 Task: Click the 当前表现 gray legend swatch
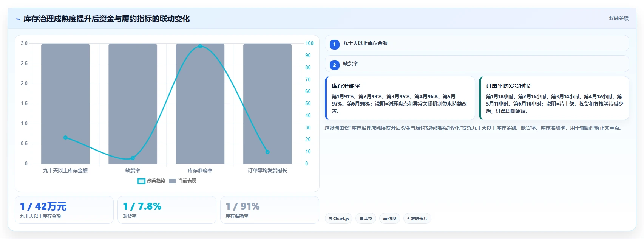coord(172,181)
